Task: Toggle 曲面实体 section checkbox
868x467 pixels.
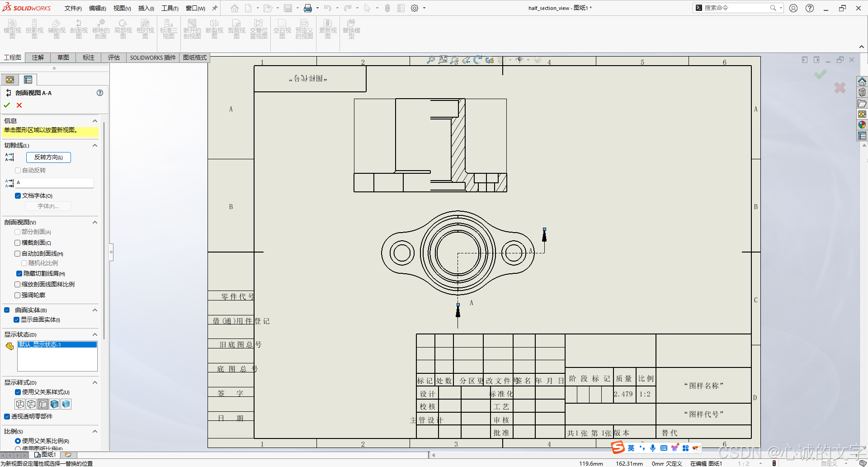Action: point(7,310)
